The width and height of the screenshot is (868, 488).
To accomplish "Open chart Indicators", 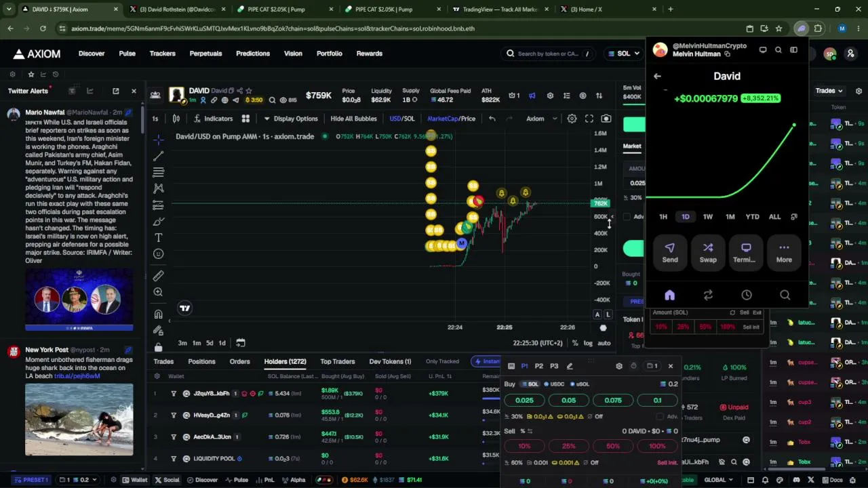I will (x=213, y=119).
